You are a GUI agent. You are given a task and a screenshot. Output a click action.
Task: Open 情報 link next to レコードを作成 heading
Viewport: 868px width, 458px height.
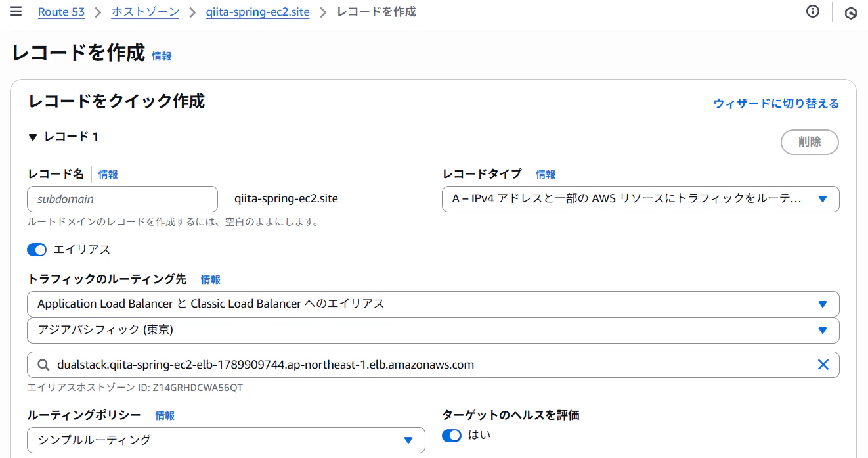[162, 57]
